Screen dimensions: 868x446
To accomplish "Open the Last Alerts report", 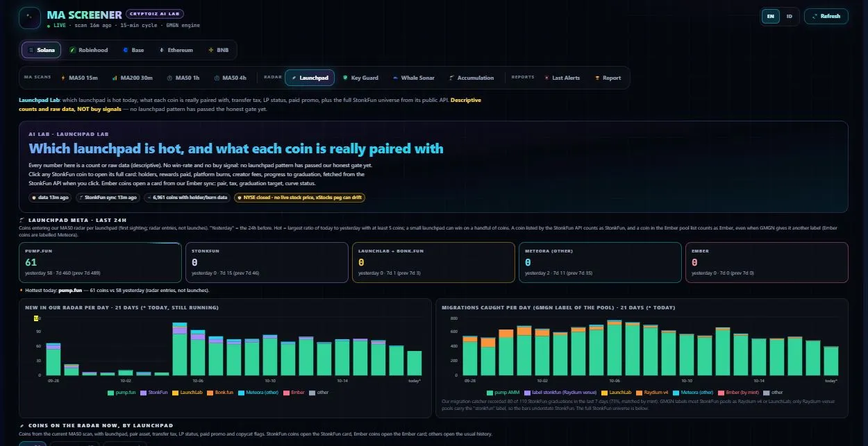I will coord(562,78).
